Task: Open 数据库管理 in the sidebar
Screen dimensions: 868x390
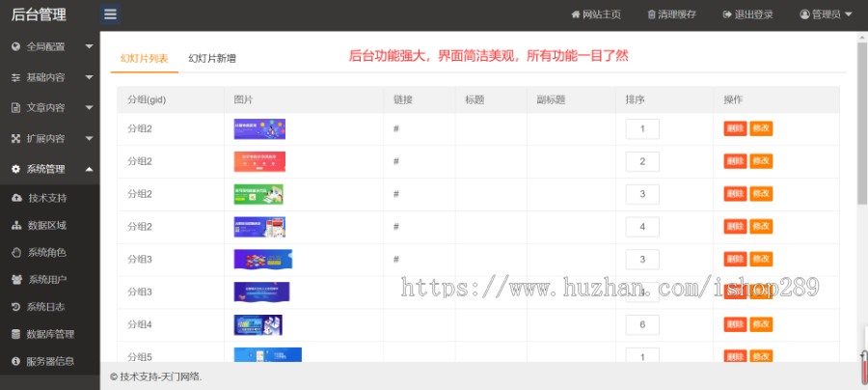Action: tap(50, 334)
